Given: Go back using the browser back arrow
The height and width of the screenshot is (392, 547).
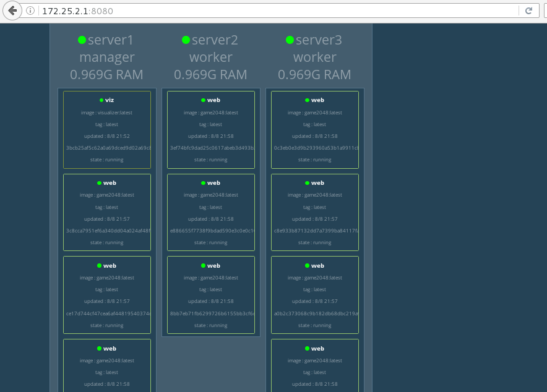Looking at the screenshot, I should (12, 11).
